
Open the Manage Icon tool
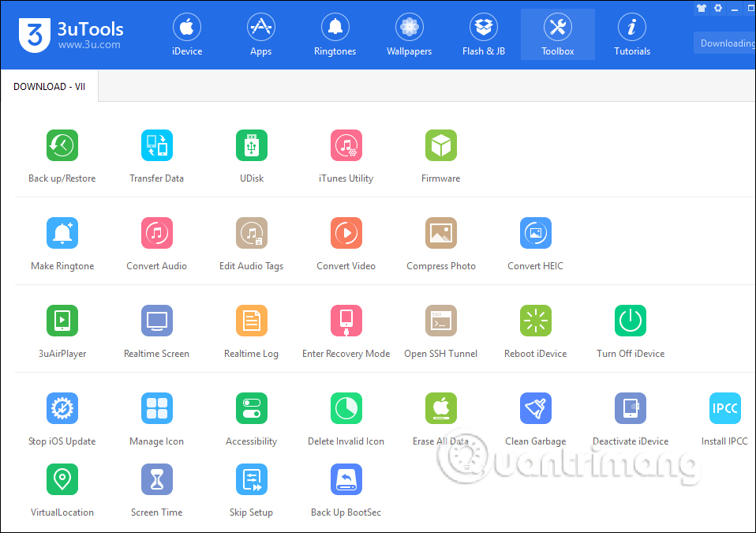coord(157,408)
